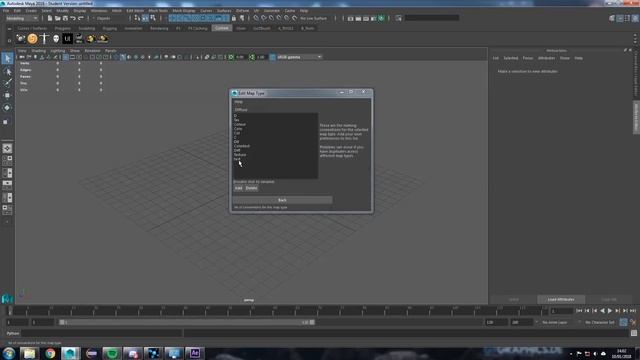Redo the action with arrow icon
640x360 pixels.
81,18
